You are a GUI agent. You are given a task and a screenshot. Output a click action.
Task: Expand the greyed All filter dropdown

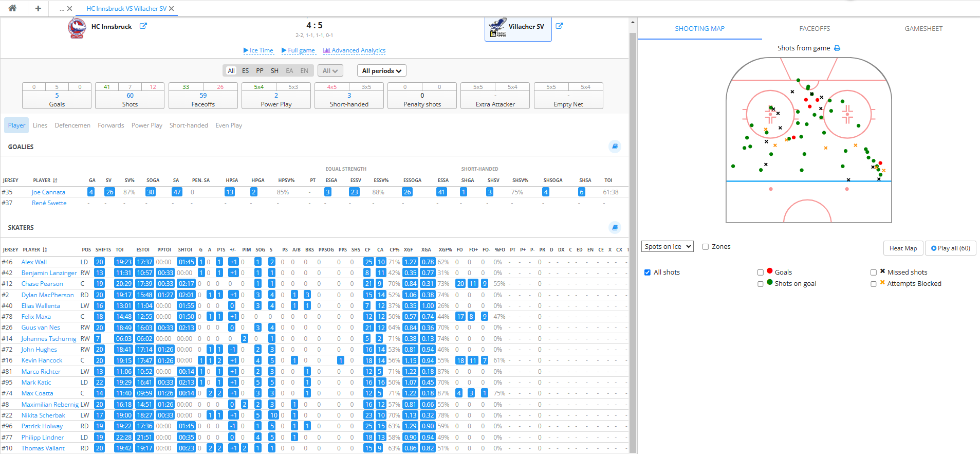click(330, 71)
